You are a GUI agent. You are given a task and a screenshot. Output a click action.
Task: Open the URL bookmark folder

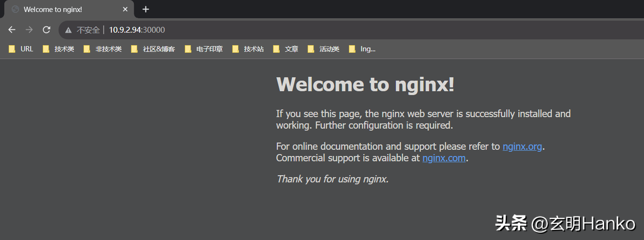coord(21,49)
